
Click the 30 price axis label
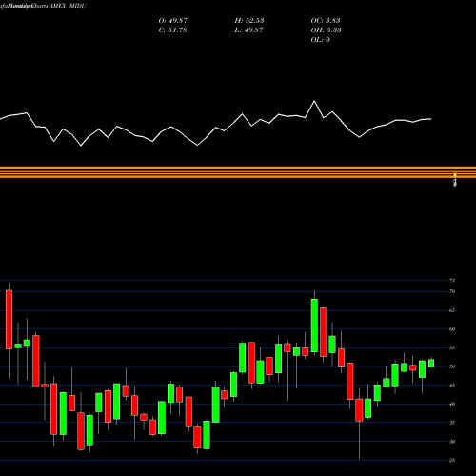(x=452, y=442)
